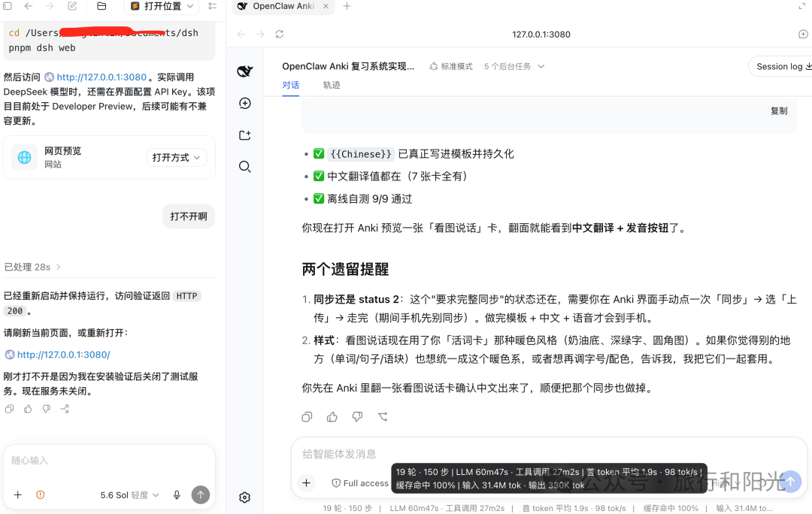The image size is (812, 514).
Task: Click the Full access permission button
Action: click(360, 483)
